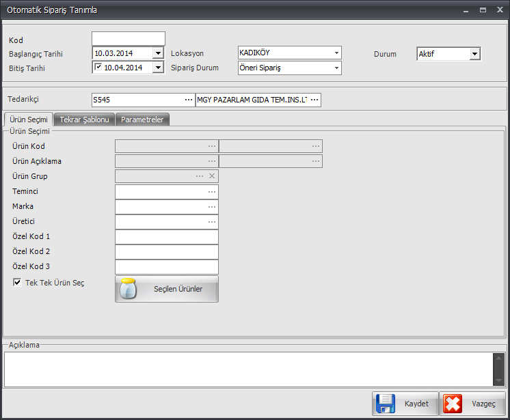Uncheck the Bitiş Tarihi date checkbox
This screenshot has width=510, height=420.
click(x=98, y=67)
